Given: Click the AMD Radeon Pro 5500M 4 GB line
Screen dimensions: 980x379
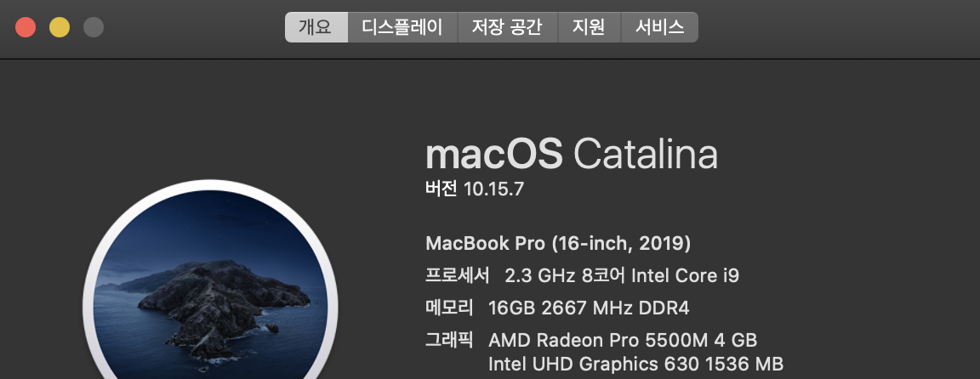Looking at the screenshot, I should click(x=623, y=340).
